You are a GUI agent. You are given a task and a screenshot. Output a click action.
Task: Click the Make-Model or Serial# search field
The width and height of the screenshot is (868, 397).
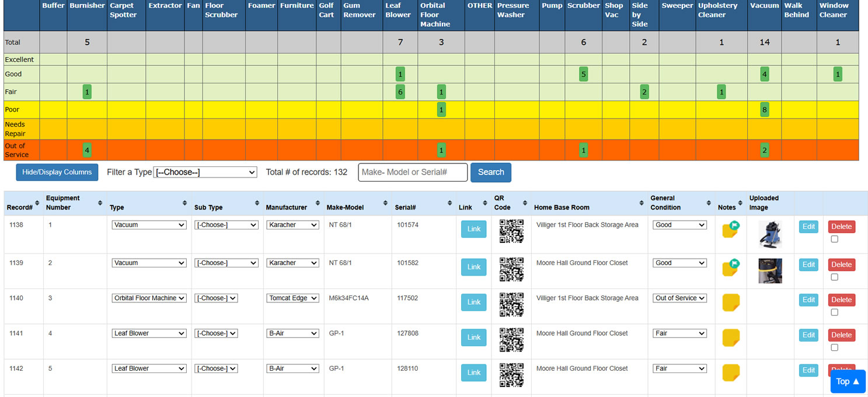(x=413, y=172)
